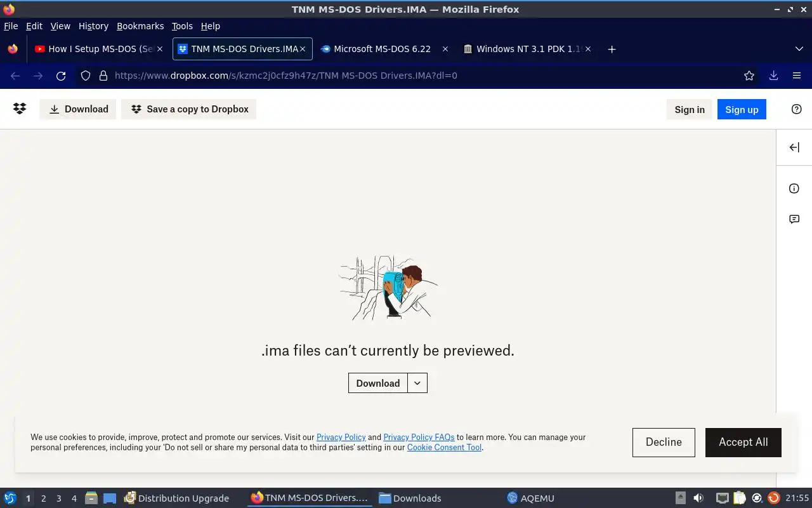
Task: Click the top toolbar Download button
Action: click(x=78, y=109)
